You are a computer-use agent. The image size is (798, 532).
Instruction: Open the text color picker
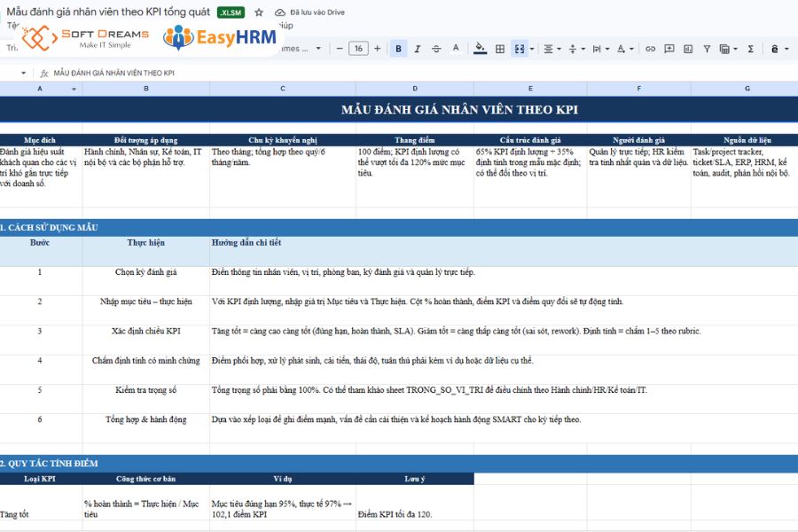pos(456,49)
